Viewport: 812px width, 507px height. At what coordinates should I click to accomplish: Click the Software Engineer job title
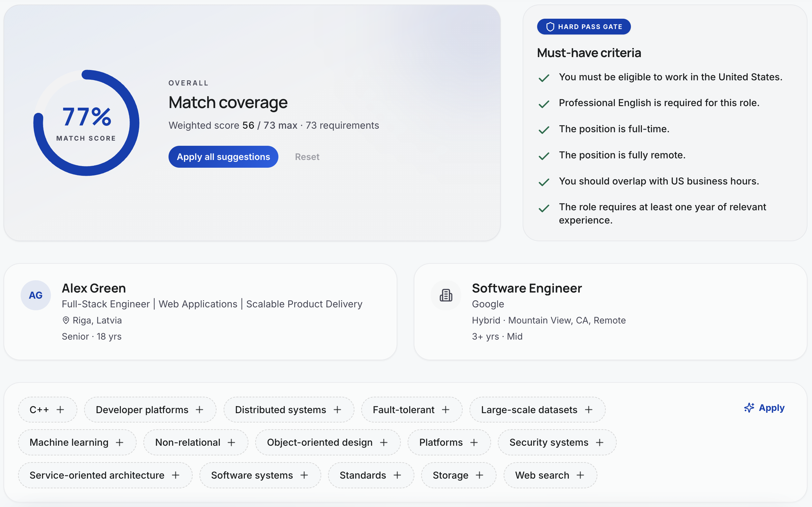click(x=527, y=288)
